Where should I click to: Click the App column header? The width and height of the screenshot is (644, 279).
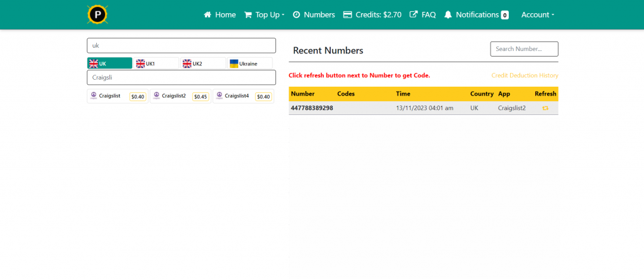(504, 94)
